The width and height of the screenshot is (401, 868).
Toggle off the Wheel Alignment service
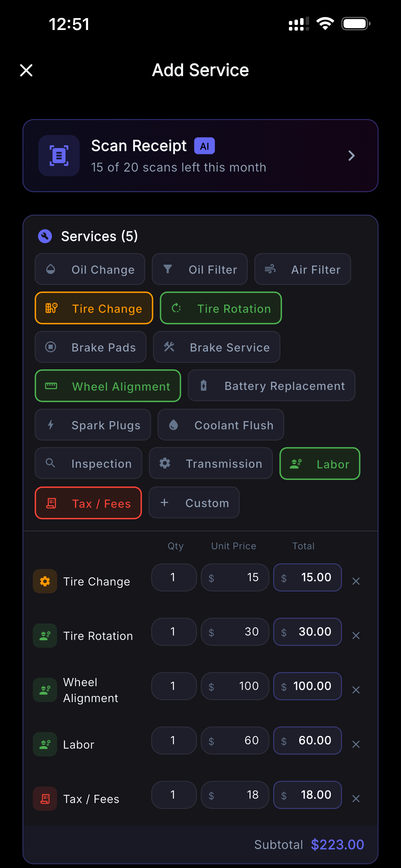point(108,386)
